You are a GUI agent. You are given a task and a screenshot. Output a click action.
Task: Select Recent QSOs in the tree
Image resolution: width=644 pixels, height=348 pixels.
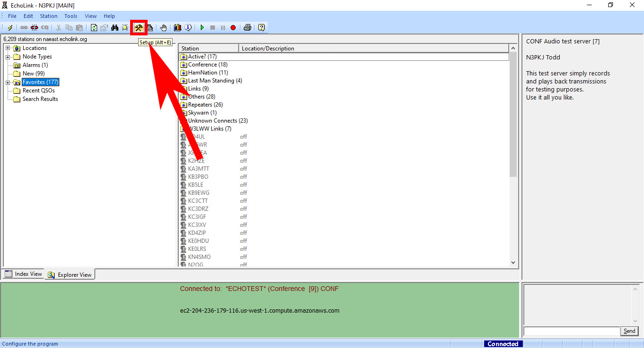pyautogui.click(x=38, y=91)
